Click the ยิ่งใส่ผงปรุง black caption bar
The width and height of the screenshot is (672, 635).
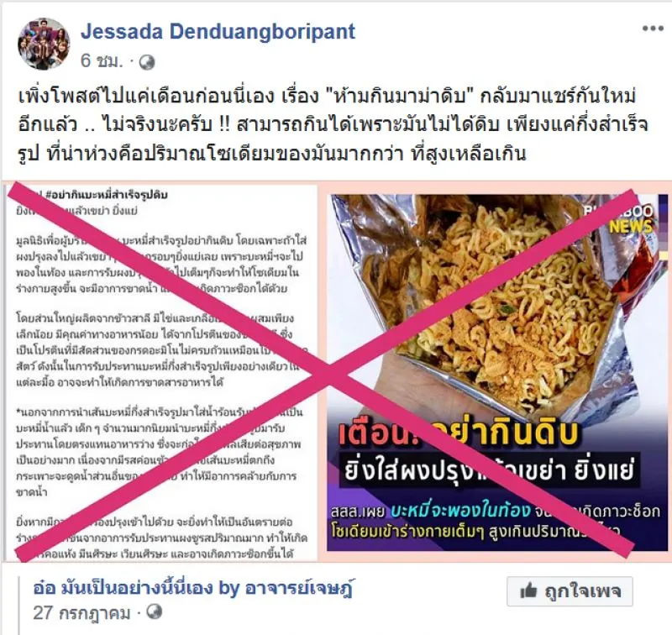tap(489, 470)
